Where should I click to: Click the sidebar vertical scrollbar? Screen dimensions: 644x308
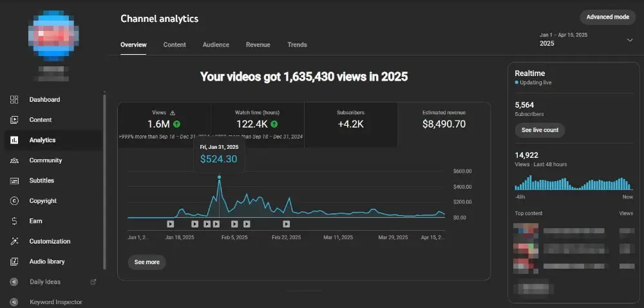pos(104,180)
